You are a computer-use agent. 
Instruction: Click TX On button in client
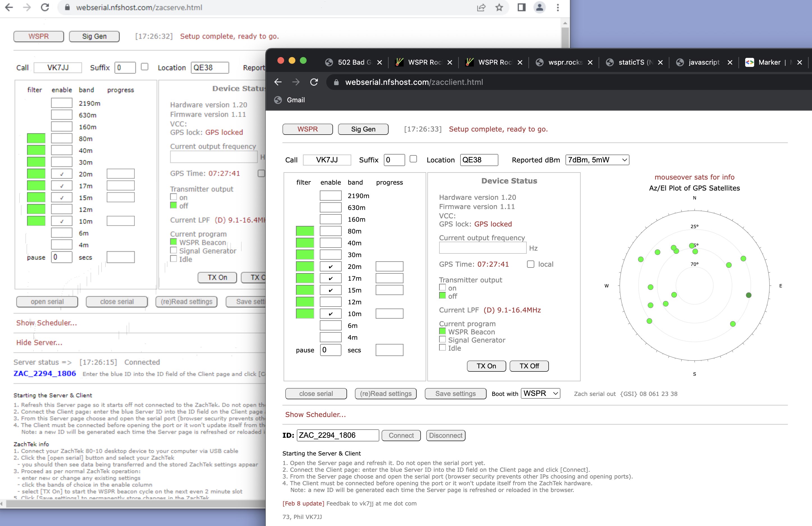click(x=486, y=366)
